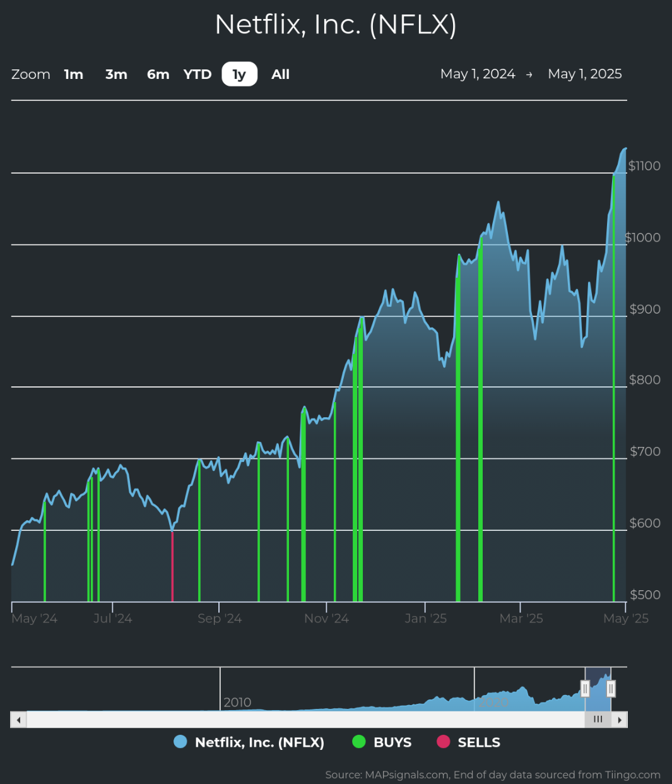Click the end date May 1, 2025 field
This screenshot has height=784, width=672.
pos(585,74)
